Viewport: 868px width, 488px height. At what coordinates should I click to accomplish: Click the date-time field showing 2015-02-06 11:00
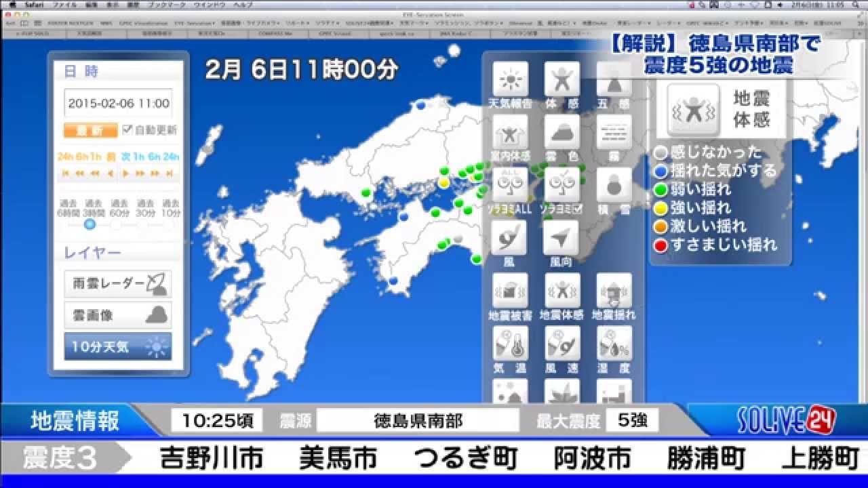pos(118,104)
